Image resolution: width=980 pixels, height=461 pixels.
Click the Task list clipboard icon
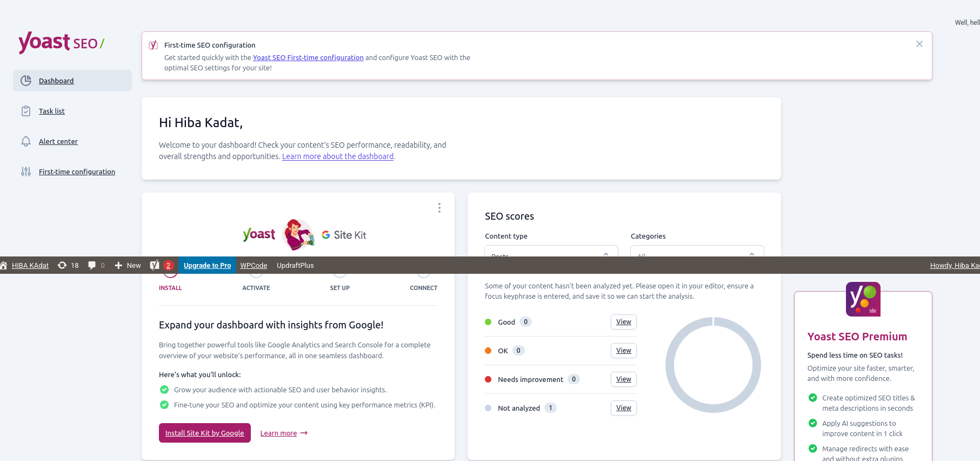click(26, 111)
